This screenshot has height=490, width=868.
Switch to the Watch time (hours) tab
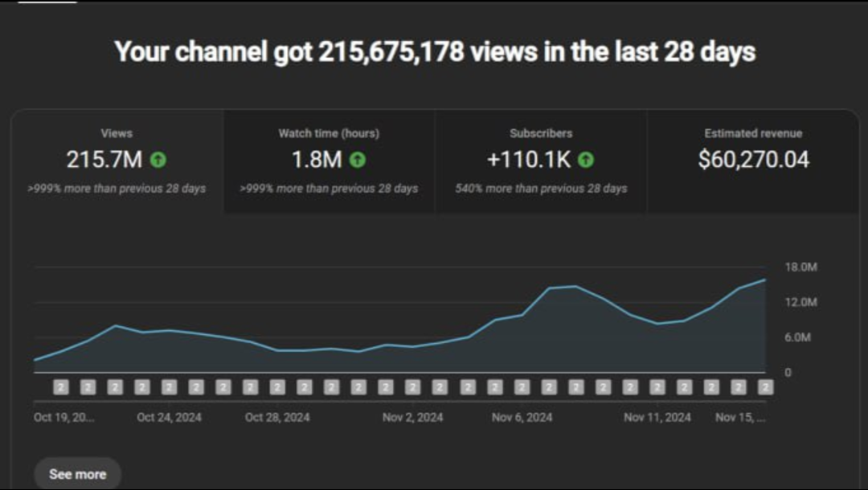pyautogui.click(x=329, y=161)
